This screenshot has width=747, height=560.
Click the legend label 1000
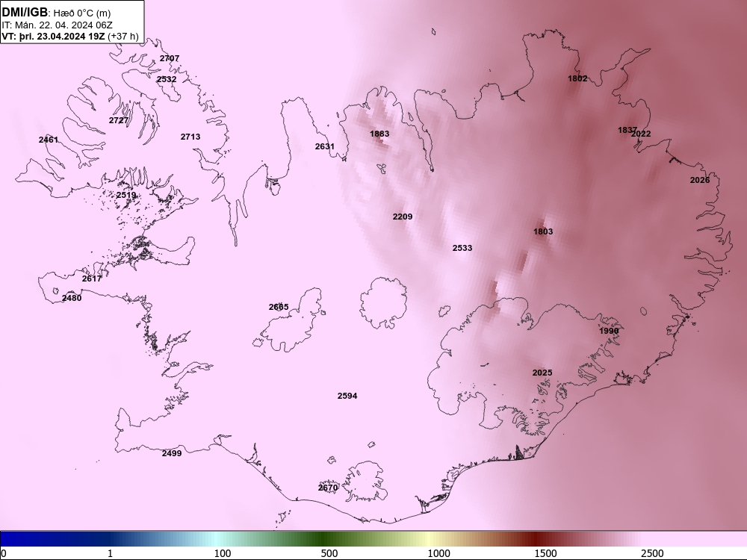coord(438,554)
